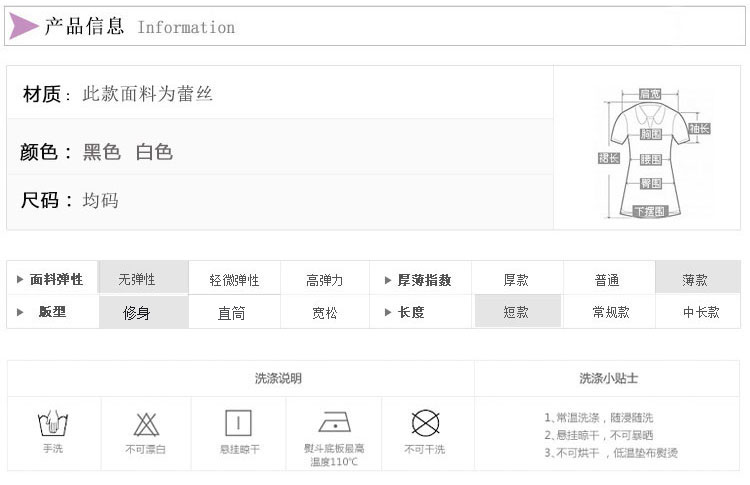Open the 洗涤小贴士 section header
The height and width of the screenshot is (485, 750).
point(608,379)
